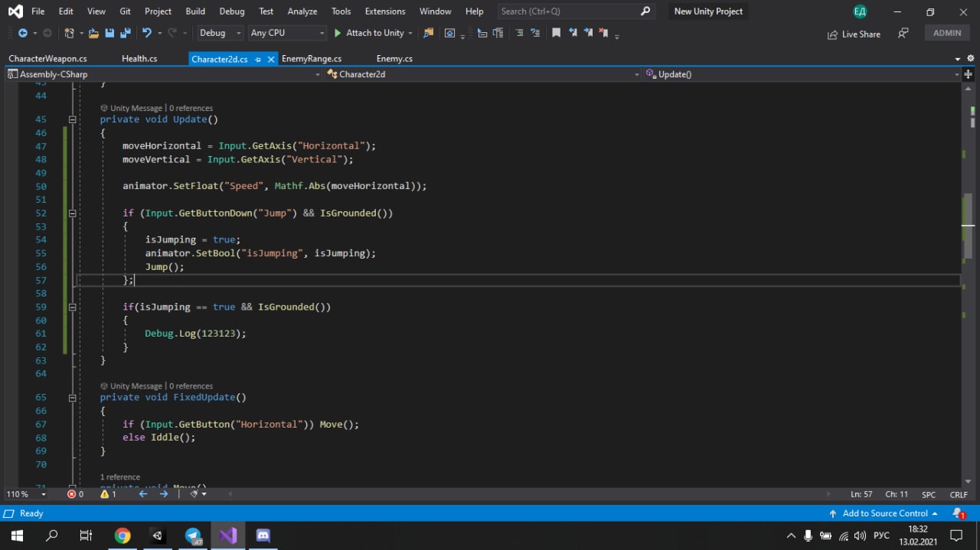Click the Navigate Backward arrow in toolbar
Viewport: 980px width, 550px height.
click(22, 33)
